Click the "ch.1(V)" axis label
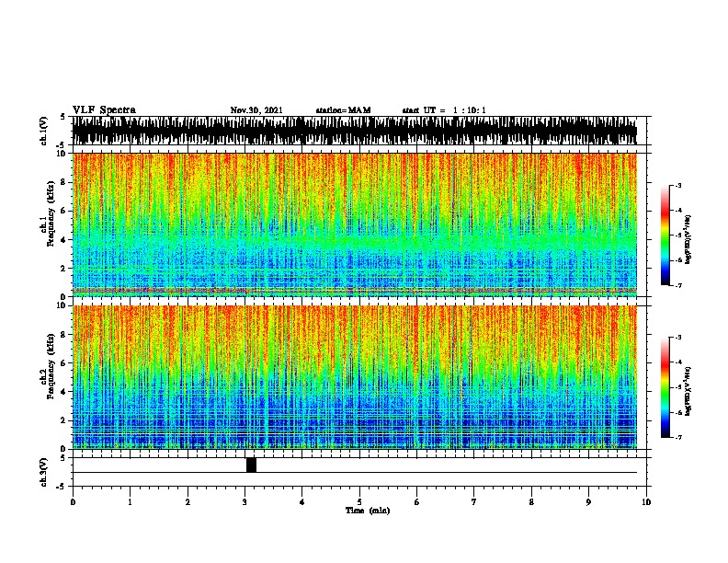The image size is (728, 563). pyautogui.click(x=43, y=131)
